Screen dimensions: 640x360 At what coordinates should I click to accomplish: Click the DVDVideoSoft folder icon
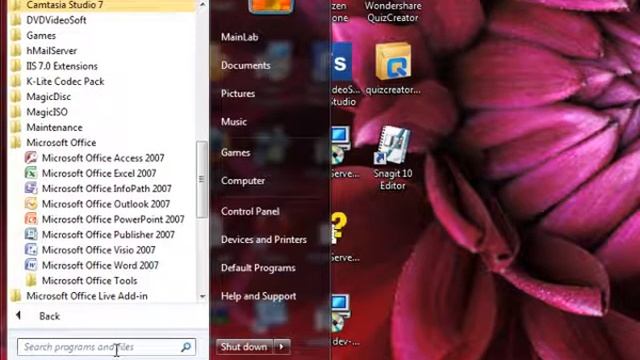pyautogui.click(x=16, y=20)
